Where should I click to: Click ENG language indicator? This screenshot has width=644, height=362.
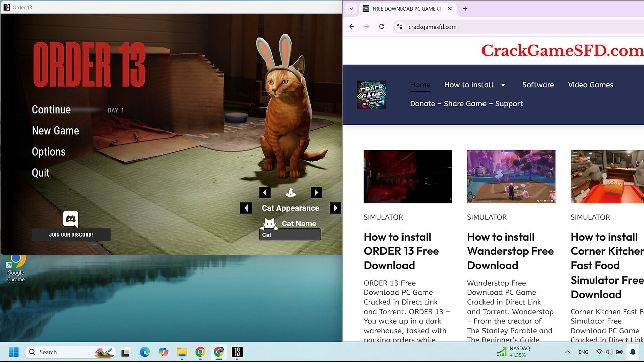click(583, 352)
